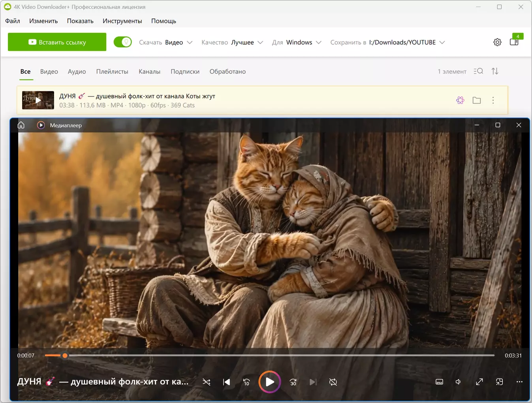Expand the Quality Лучшее dropdown
Viewport: 532px width, 403px height.
232,42
